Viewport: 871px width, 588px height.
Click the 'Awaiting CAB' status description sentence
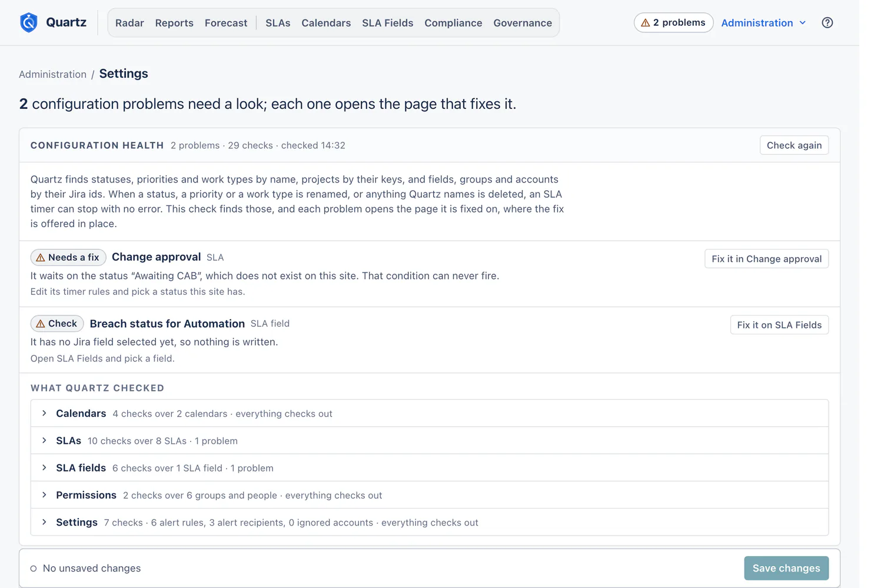click(x=265, y=275)
